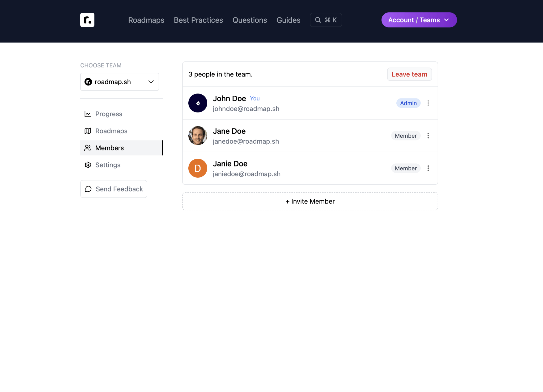Click the Send Feedback button
This screenshot has width=543, height=392.
click(x=114, y=189)
